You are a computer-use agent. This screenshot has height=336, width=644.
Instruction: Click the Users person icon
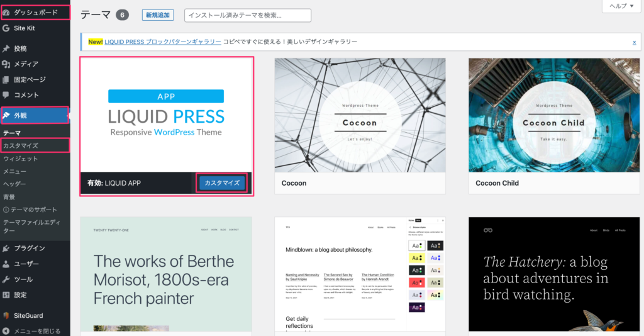pos(6,264)
